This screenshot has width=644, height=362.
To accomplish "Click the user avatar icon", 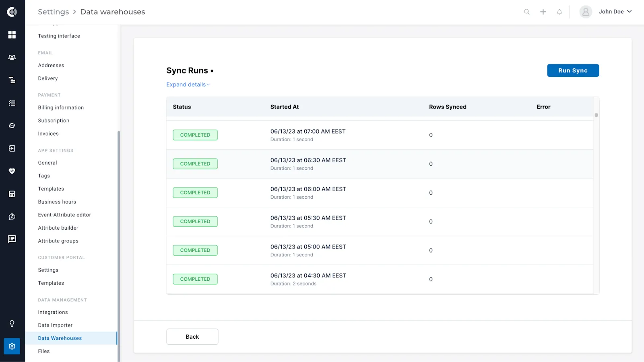I will point(586,12).
